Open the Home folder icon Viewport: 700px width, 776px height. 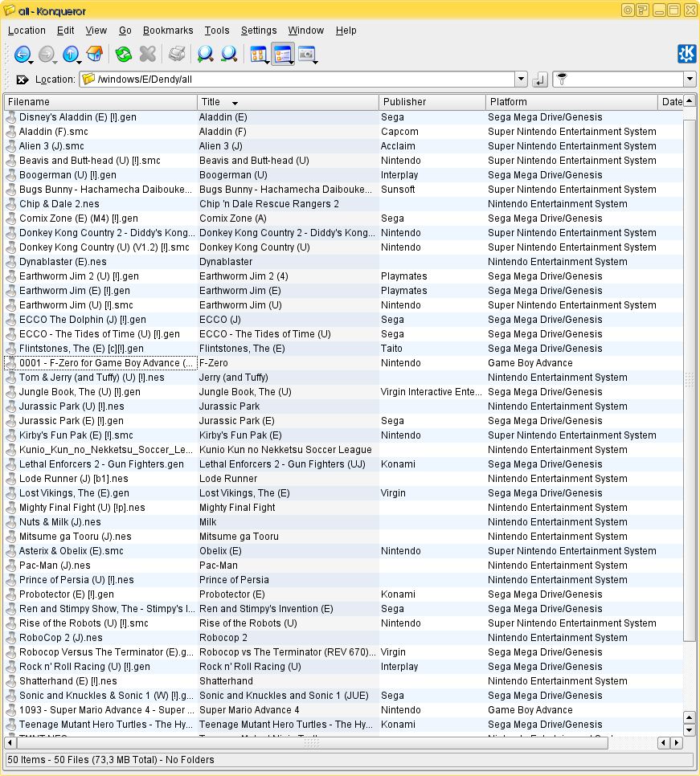pos(94,54)
